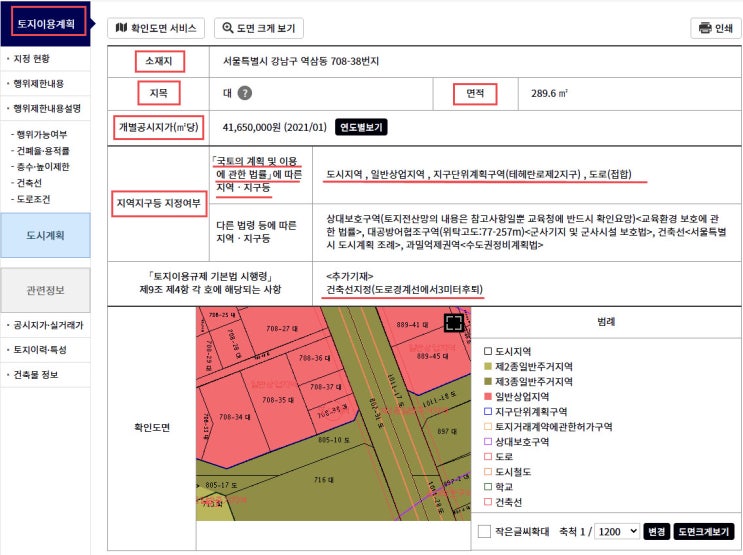This screenshot has height=555, width=743.
Task: Open 공시지가·실거래가 menu item
Action: click(x=45, y=325)
